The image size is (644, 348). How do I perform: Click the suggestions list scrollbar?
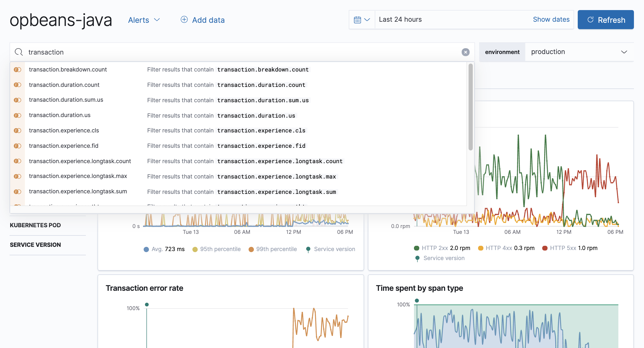click(470, 107)
